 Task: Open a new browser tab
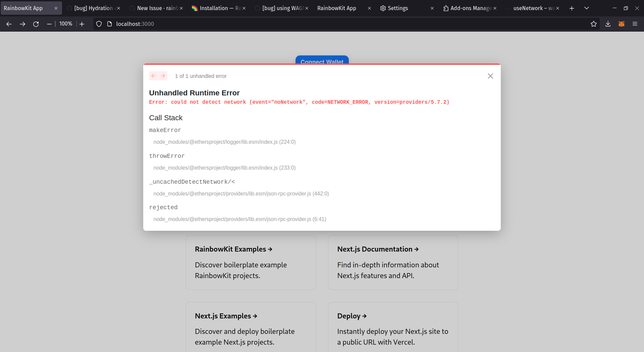click(572, 8)
